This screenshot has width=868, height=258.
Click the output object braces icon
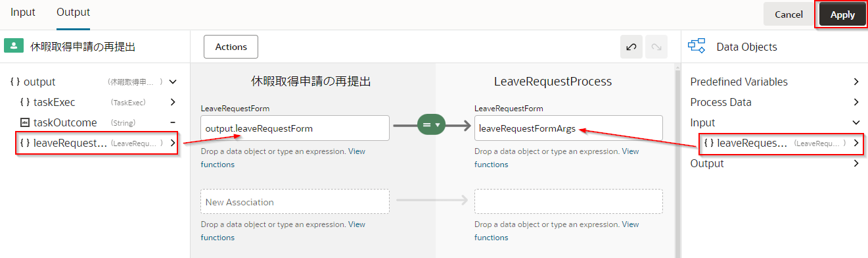coord(15,82)
